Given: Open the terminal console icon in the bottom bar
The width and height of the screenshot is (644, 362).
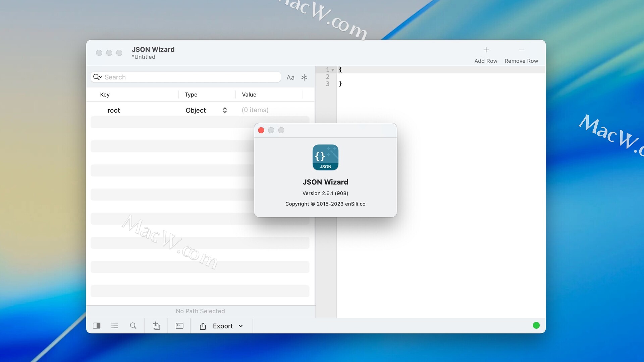Looking at the screenshot, I should 179,326.
